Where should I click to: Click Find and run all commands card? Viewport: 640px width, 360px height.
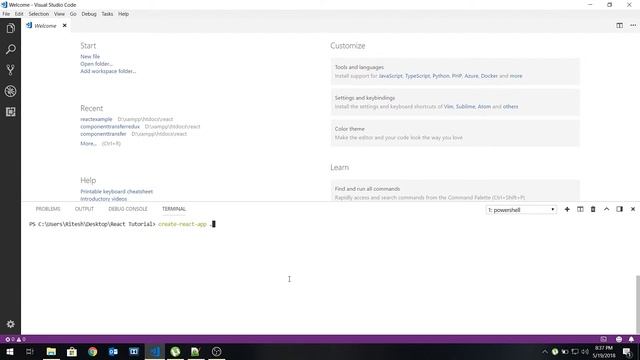455,191
